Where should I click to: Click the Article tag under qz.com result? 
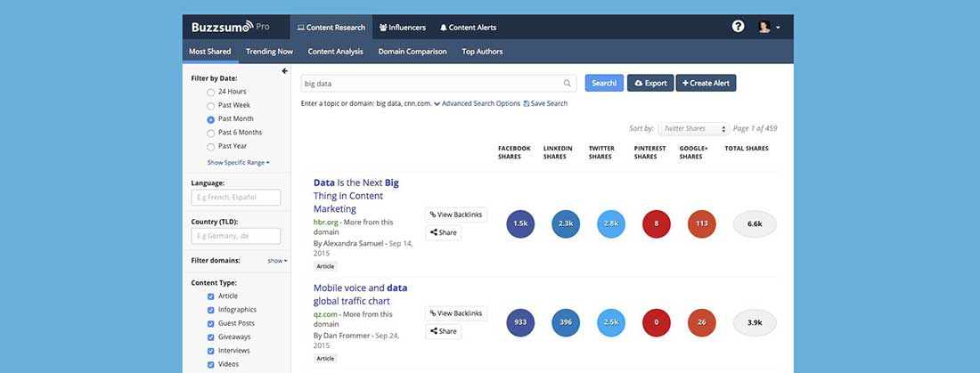point(325,359)
